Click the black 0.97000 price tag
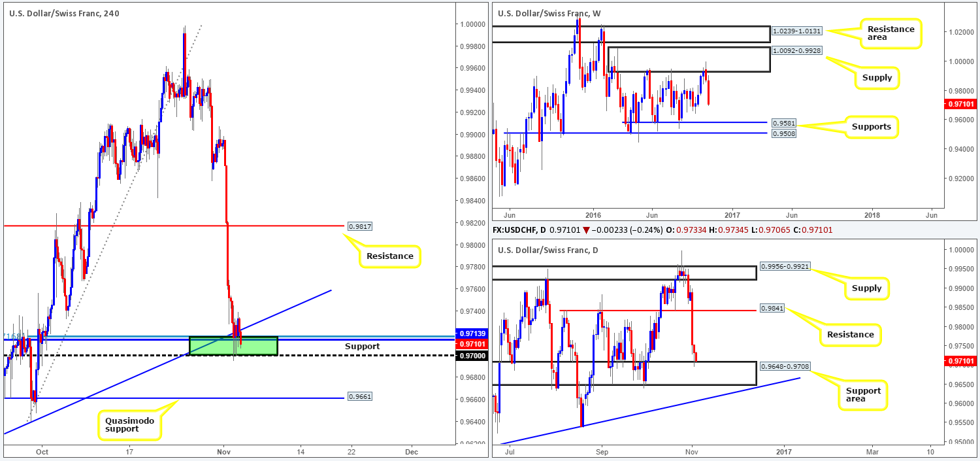 tap(471, 355)
